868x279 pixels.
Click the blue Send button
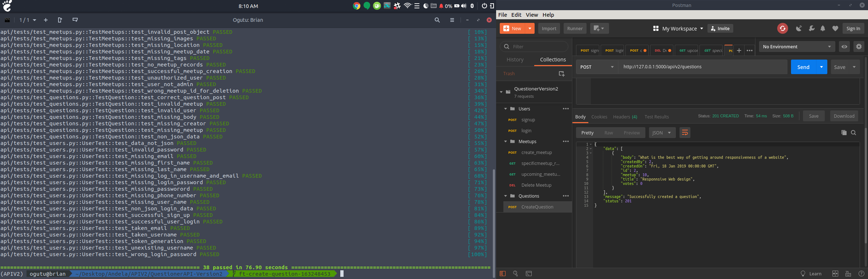[x=803, y=67]
